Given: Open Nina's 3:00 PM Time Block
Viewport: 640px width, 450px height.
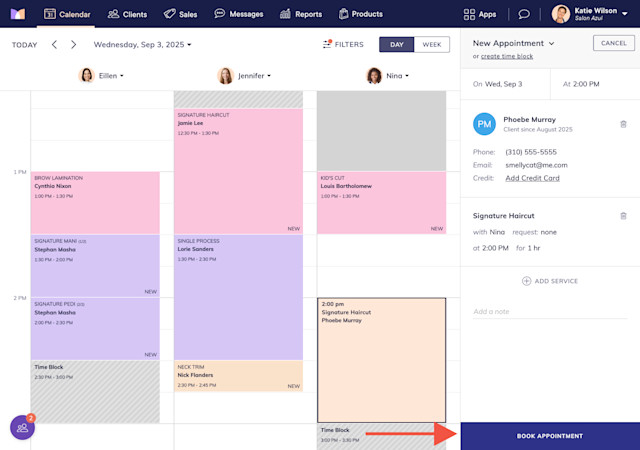Looking at the screenshot, I should [x=382, y=437].
